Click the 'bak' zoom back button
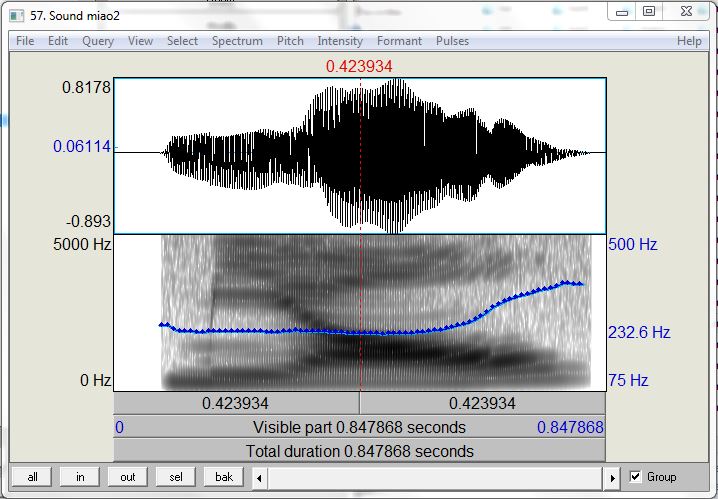Viewport: 718px width, 499px height. (x=224, y=477)
